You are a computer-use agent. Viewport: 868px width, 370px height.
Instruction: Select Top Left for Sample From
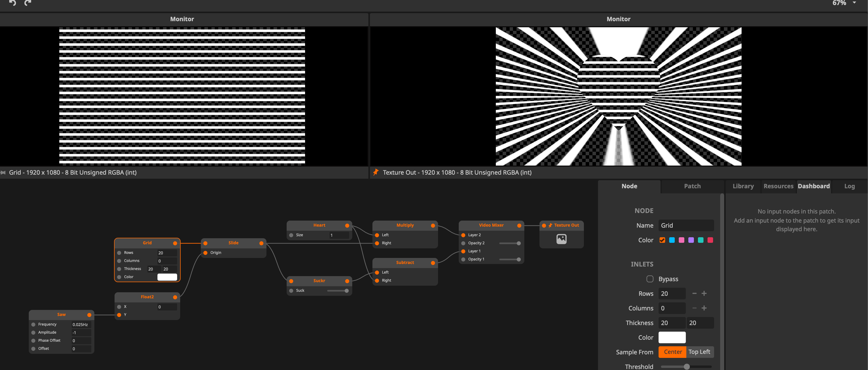click(699, 352)
